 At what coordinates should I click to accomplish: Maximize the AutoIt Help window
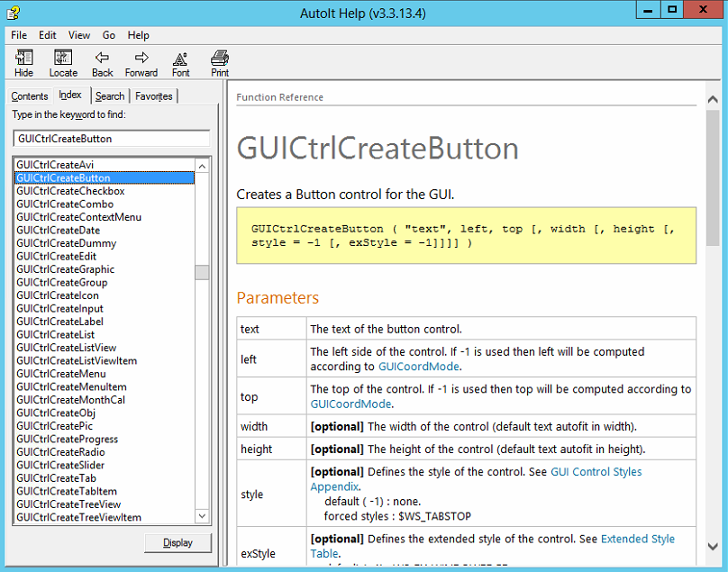coord(672,9)
